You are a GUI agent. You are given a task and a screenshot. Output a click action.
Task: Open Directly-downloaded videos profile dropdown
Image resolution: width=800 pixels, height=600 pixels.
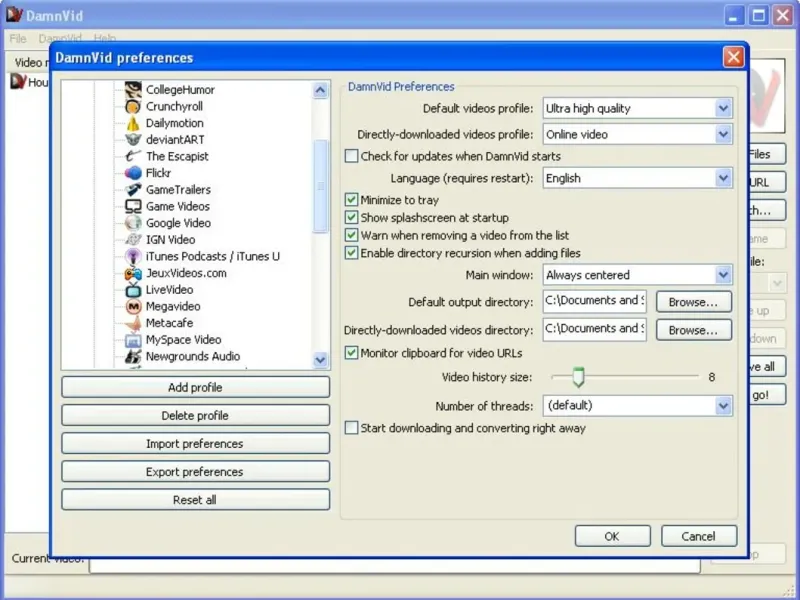pos(723,135)
